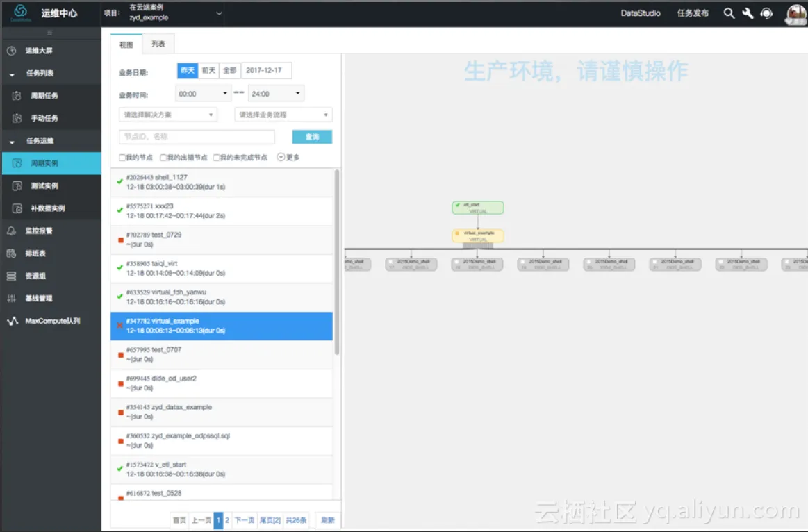Select #354145 zyd_datax_example instance row
808x532 pixels.
[x=222, y=412]
